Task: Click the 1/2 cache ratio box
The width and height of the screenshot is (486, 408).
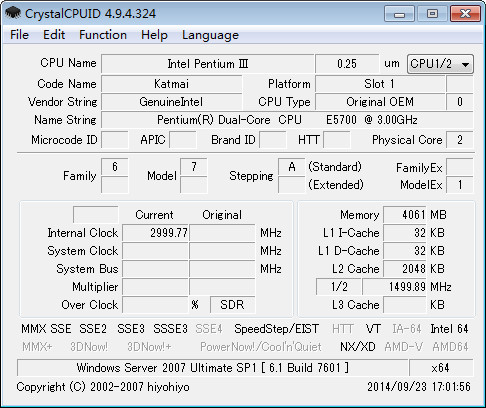Action: point(339,287)
